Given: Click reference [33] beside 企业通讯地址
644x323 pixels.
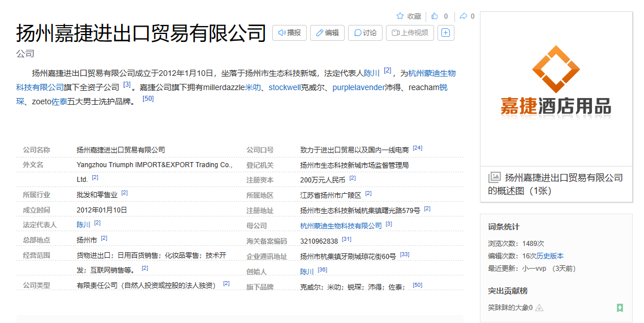Looking at the screenshot, I should click(x=405, y=254).
